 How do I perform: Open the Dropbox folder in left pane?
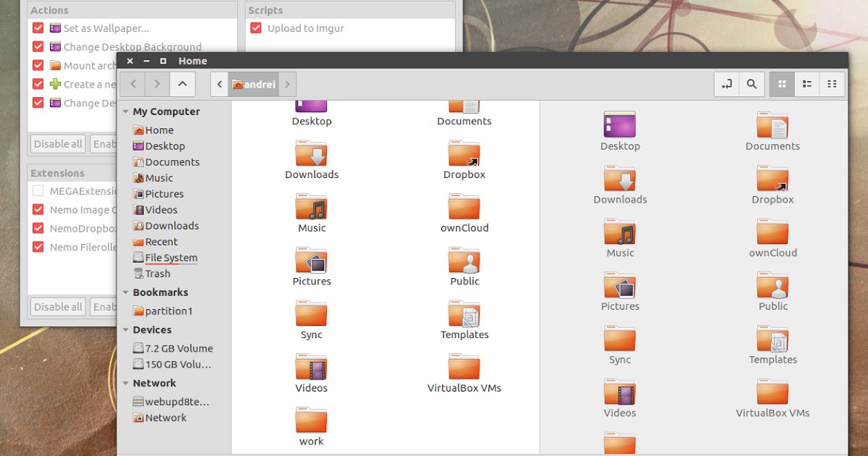(x=464, y=161)
